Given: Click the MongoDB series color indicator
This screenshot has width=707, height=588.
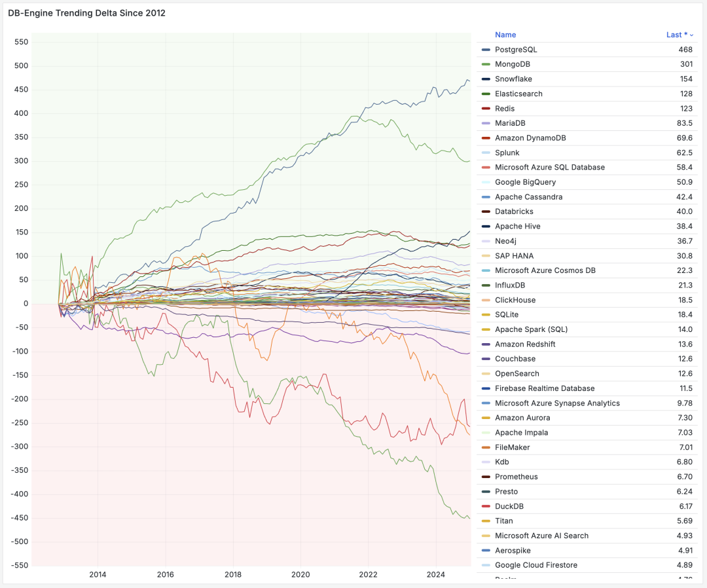Looking at the screenshot, I should 486,64.
